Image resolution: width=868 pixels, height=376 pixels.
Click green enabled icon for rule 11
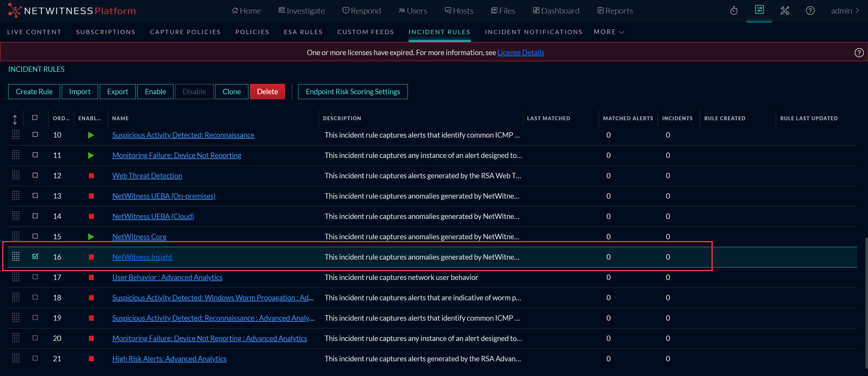pyautogui.click(x=91, y=155)
